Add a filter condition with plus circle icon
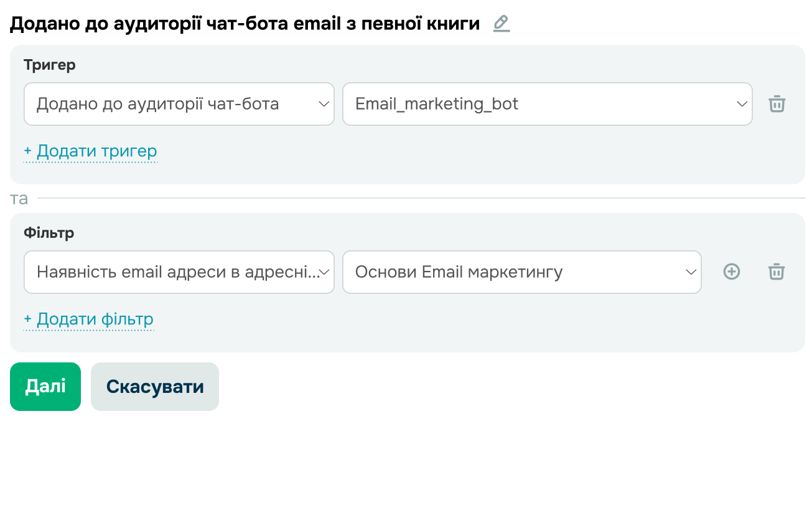812x528 pixels. (x=732, y=271)
